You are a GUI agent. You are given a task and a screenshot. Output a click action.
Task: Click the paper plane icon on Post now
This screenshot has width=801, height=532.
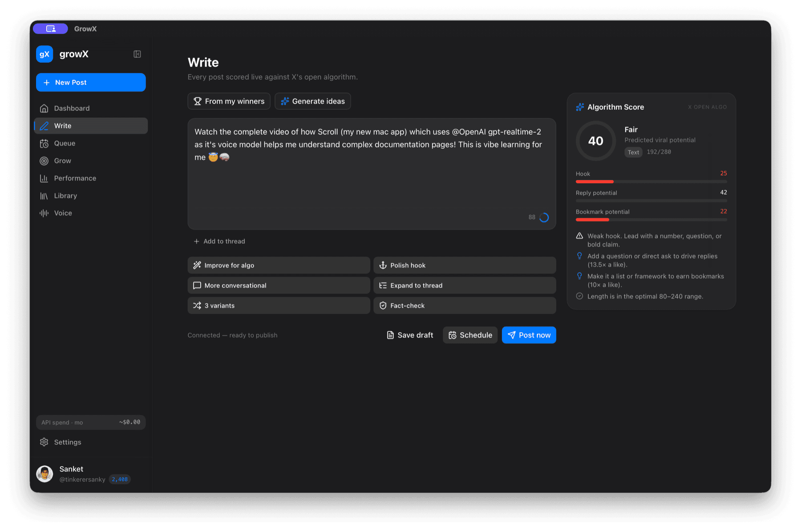point(512,335)
